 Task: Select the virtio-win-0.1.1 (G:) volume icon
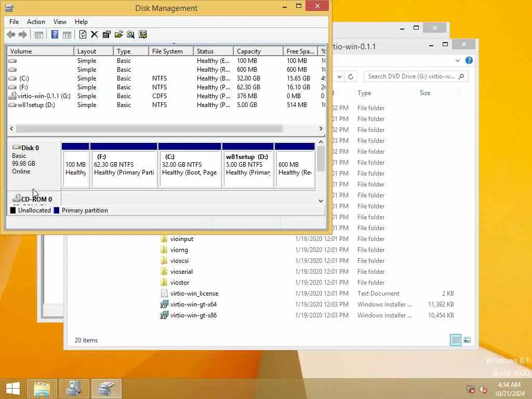tap(12, 96)
